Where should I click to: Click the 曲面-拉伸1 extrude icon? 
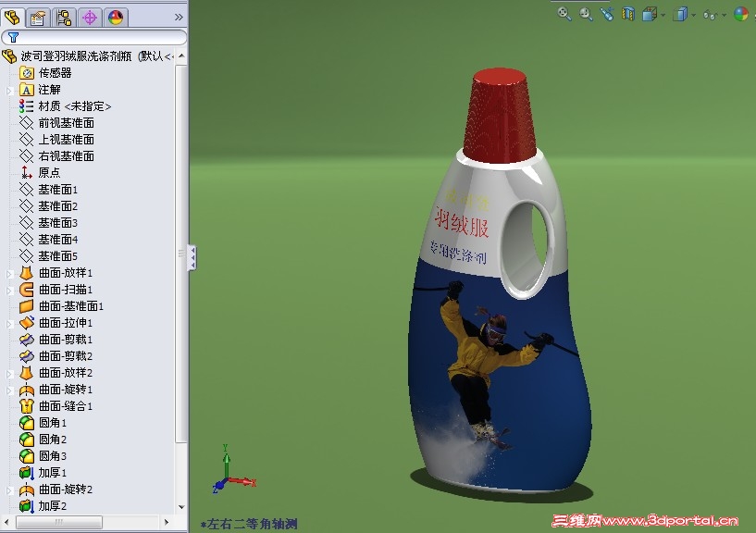point(27,323)
